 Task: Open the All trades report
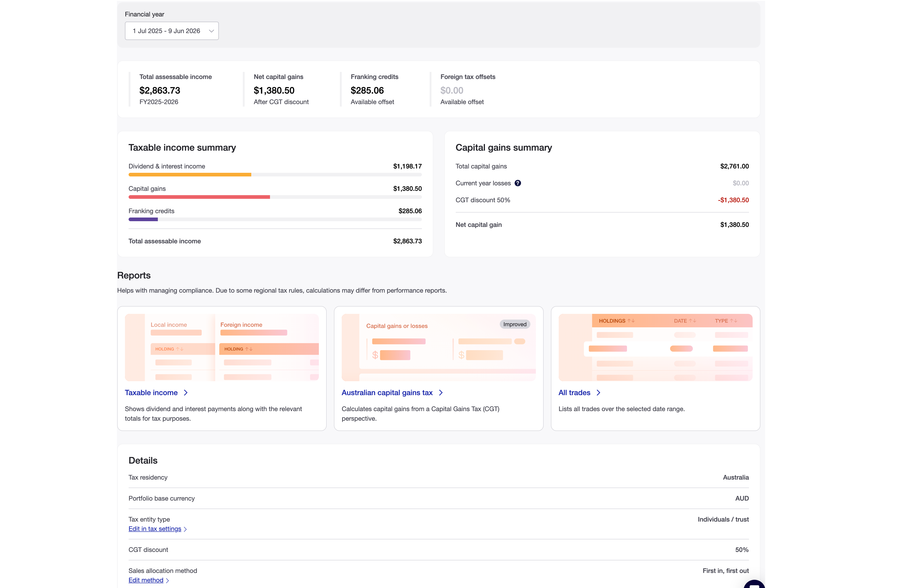tap(574, 393)
